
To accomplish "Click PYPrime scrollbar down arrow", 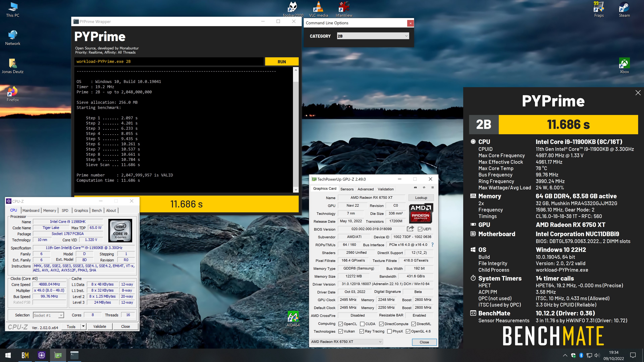I will click(x=296, y=190).
